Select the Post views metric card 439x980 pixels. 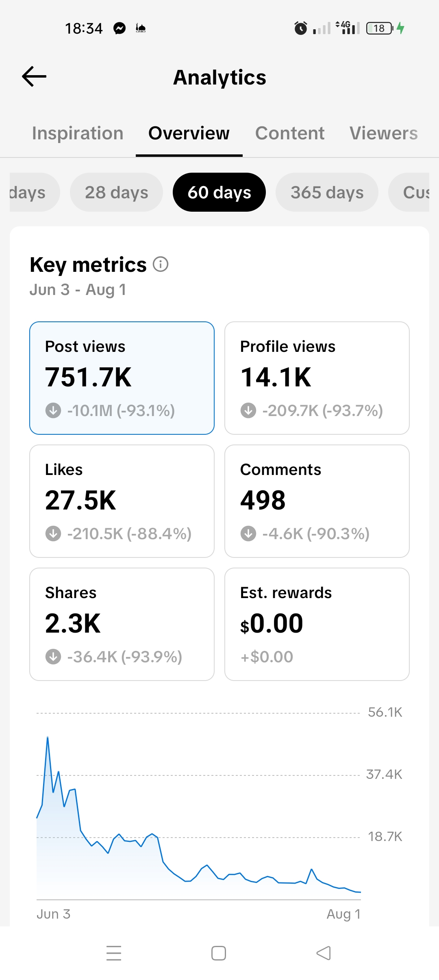coord(122,378)
